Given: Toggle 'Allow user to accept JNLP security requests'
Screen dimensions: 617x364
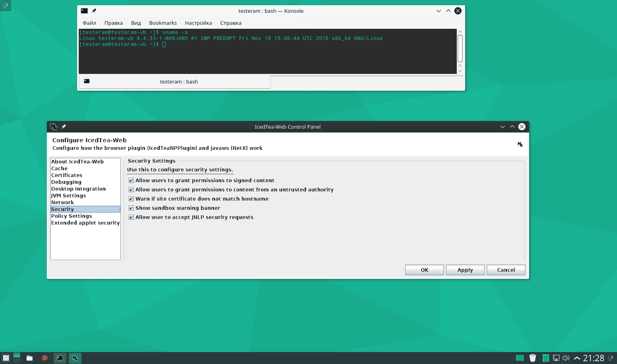Looking at the screenshot, I should (x=131, y=217).
